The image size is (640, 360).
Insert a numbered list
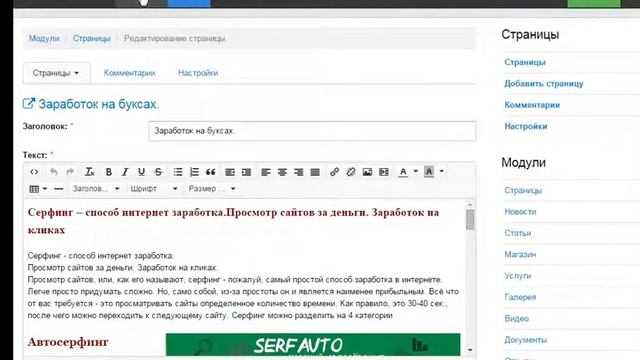click(194, 172)
